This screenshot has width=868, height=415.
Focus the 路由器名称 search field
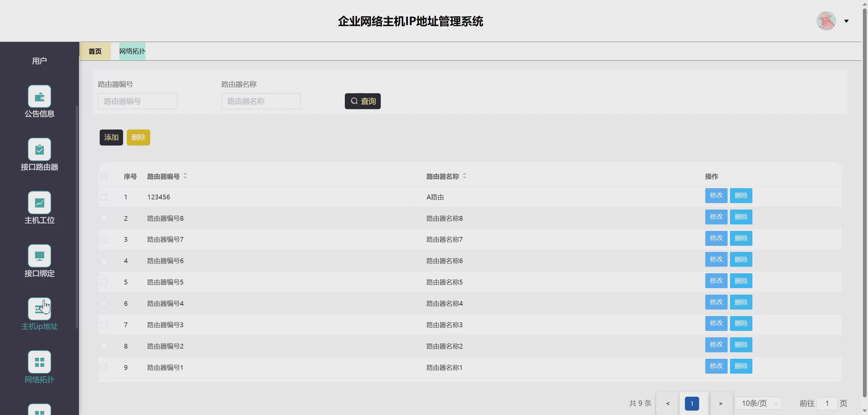[261, 101]
